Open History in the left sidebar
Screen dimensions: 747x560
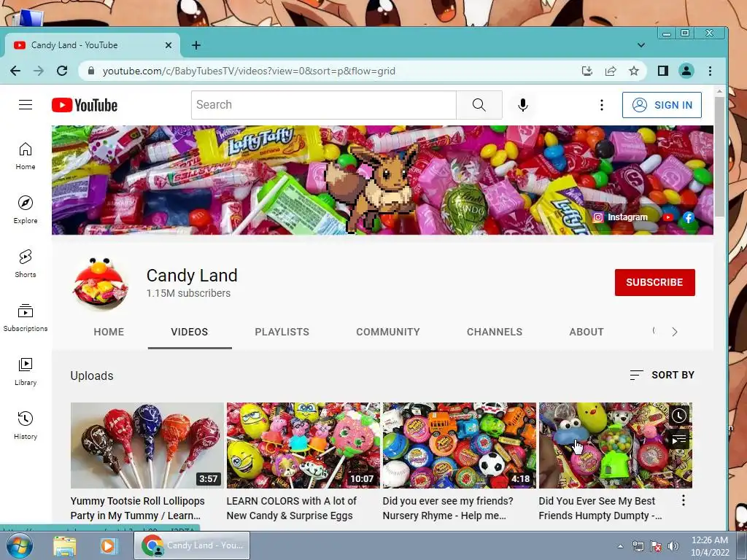click(26, 426)
